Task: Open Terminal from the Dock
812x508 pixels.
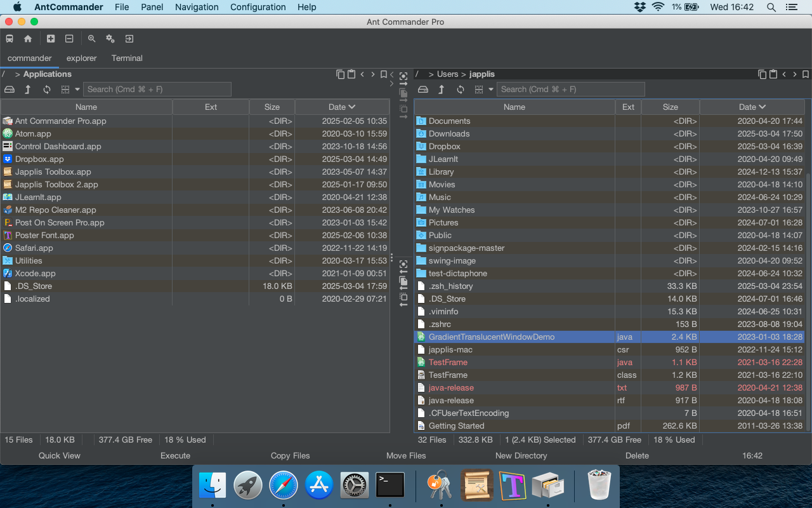Action: [390, 486]
